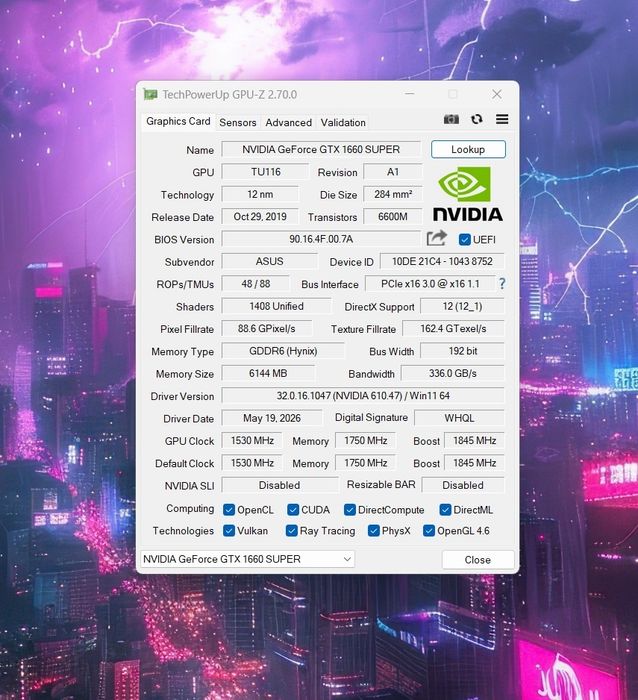Toggle the CUDA checkbox
This screenshot has width=638, height=700.
293,510
